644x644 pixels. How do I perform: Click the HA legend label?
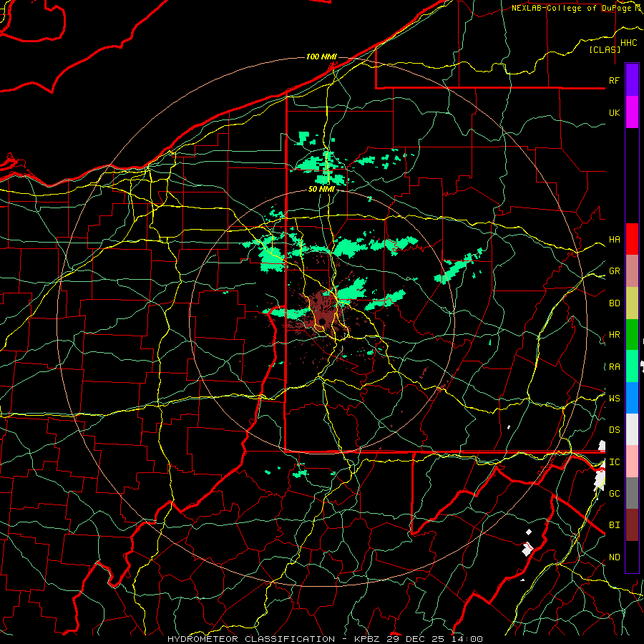[x=615, y=240]
